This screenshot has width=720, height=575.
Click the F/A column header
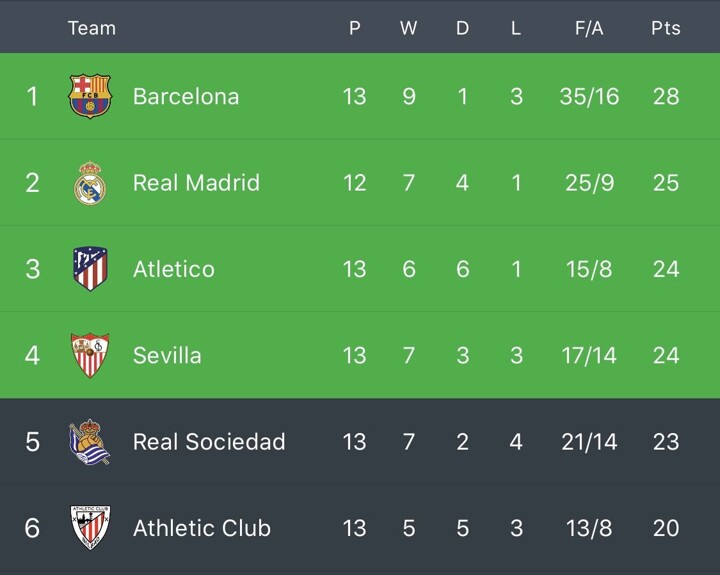point(589,28)
